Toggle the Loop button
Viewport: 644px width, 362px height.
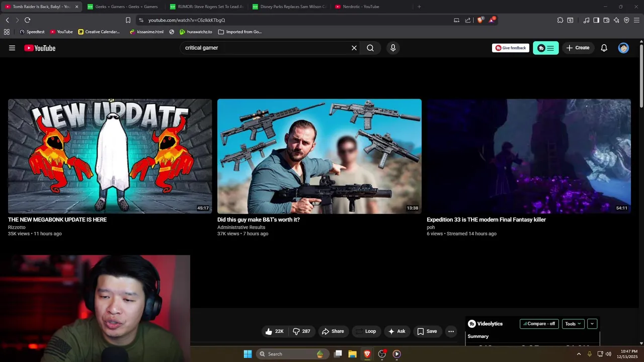pyautogui.click(x=367, y=331)
